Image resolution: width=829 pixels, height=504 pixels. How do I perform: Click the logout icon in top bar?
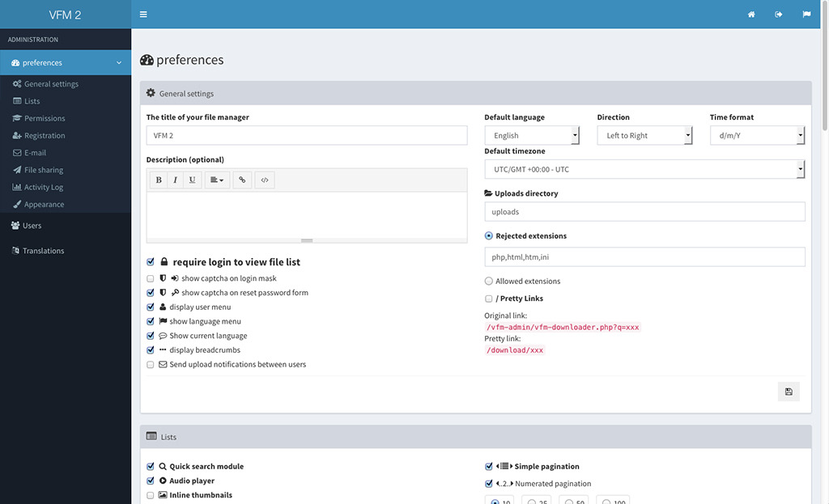(779, 15)
